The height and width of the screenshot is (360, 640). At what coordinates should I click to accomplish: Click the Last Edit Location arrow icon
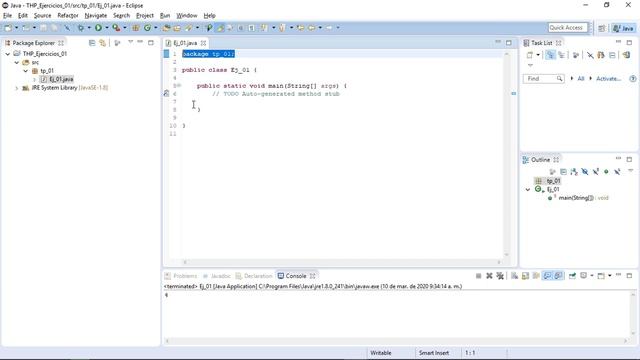point(300,28)
